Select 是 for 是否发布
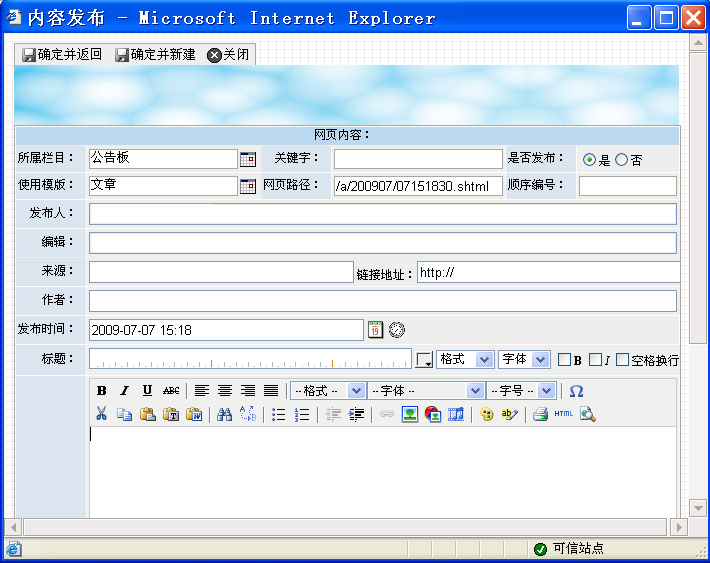This screenshot has height=563, width=710. (589, 159)
